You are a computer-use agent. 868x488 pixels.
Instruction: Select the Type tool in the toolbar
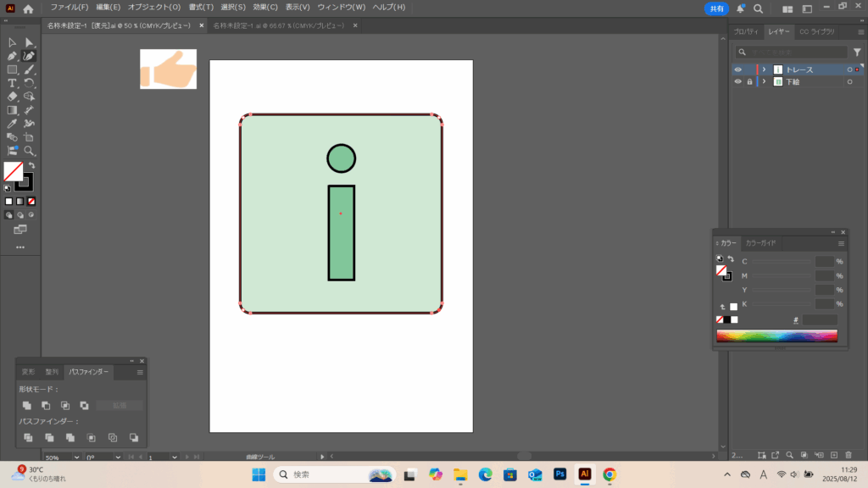point(12,83)
